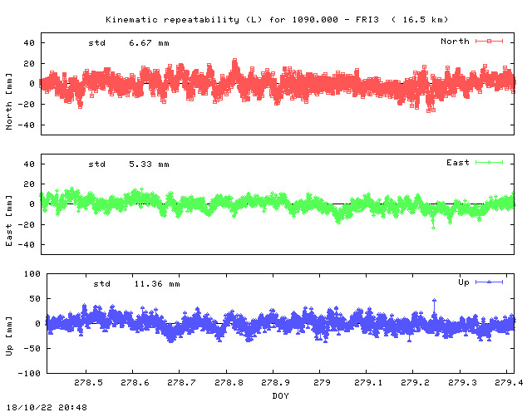This screenshot has height=412, width=532.
Task: Click the "278.5" x-axis tick label
Action: click(88, 383)
